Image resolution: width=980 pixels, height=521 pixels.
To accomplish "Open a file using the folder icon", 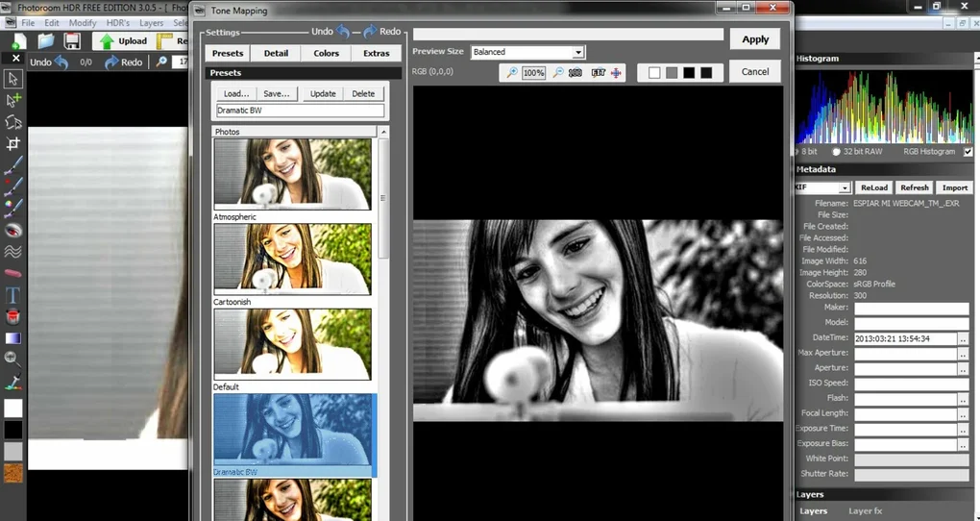I will coord(45,41).
